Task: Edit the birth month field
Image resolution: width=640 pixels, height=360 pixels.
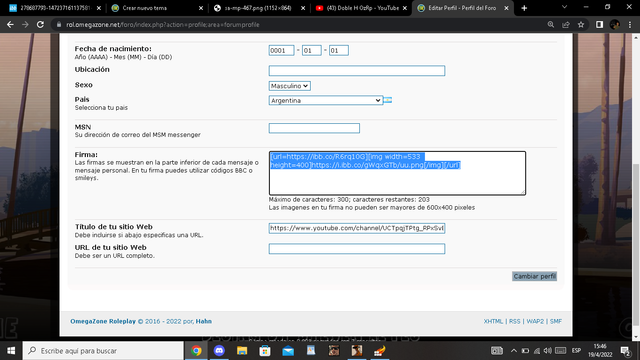Action: (x=311, y=51)
